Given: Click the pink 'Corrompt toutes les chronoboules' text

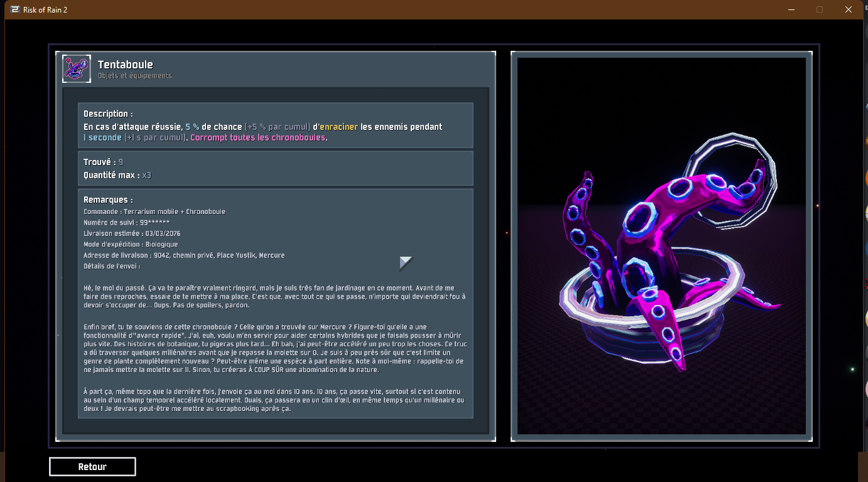Looking at the screenshot, I should click(x=259, y=137).
